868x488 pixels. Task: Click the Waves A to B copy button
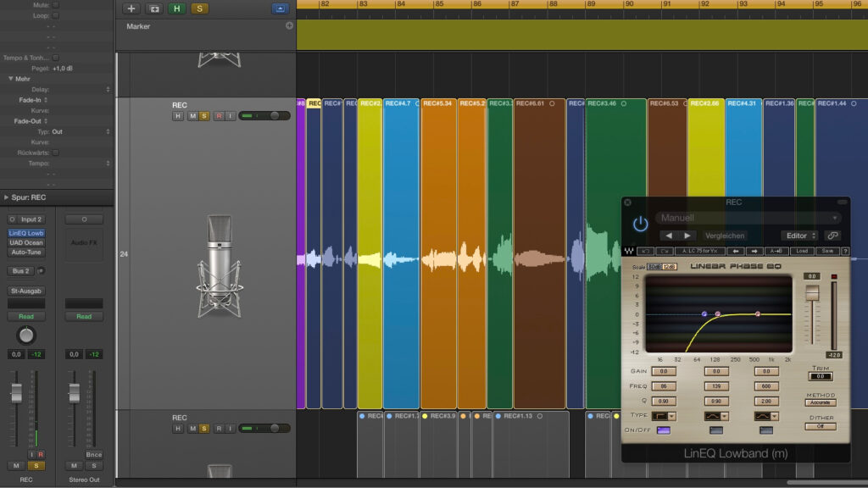tap(776, 251)
